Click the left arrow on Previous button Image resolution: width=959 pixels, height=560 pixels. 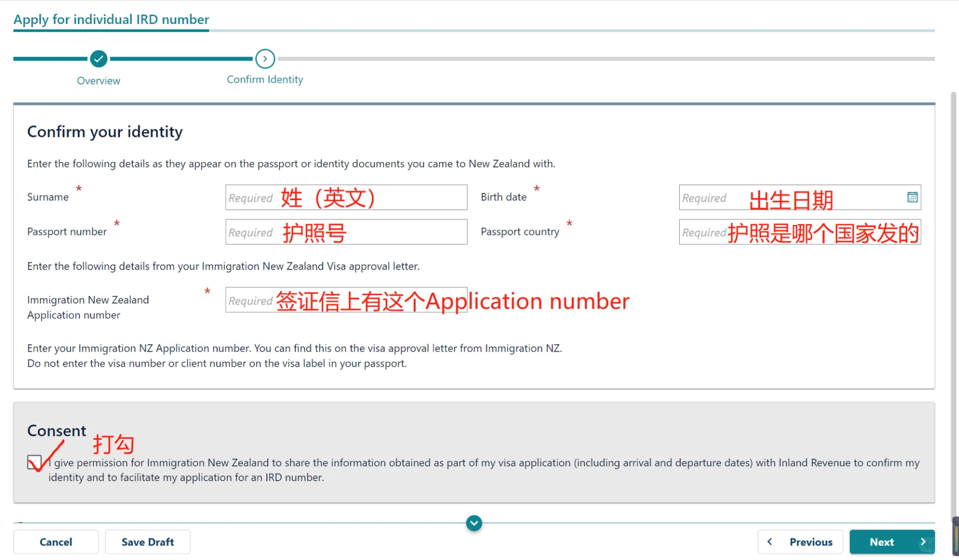pos(770,542)
